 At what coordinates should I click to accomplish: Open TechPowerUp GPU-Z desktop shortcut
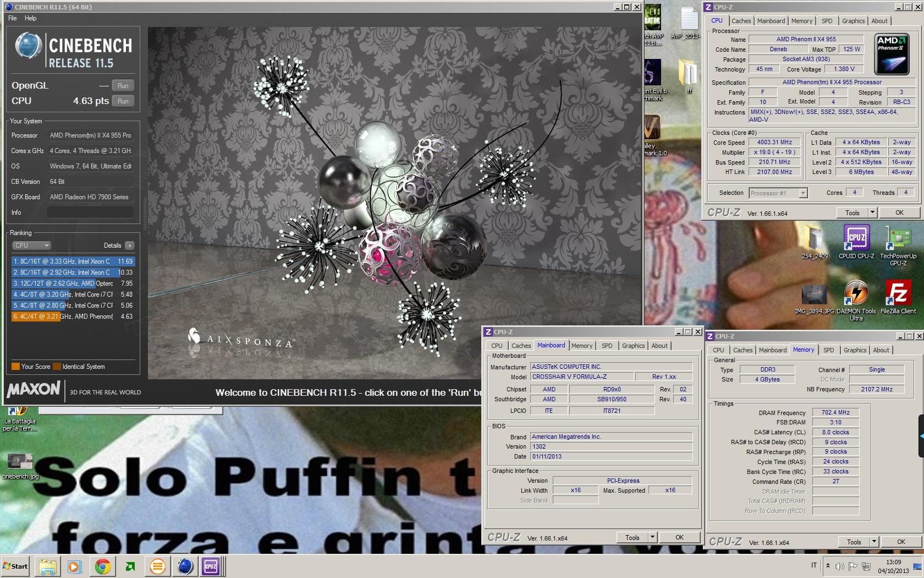coord(898,246)
